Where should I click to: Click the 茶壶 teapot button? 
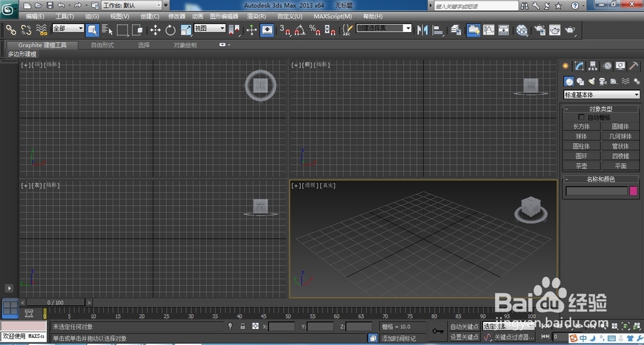pyautogui.click(x=582, y=165)
